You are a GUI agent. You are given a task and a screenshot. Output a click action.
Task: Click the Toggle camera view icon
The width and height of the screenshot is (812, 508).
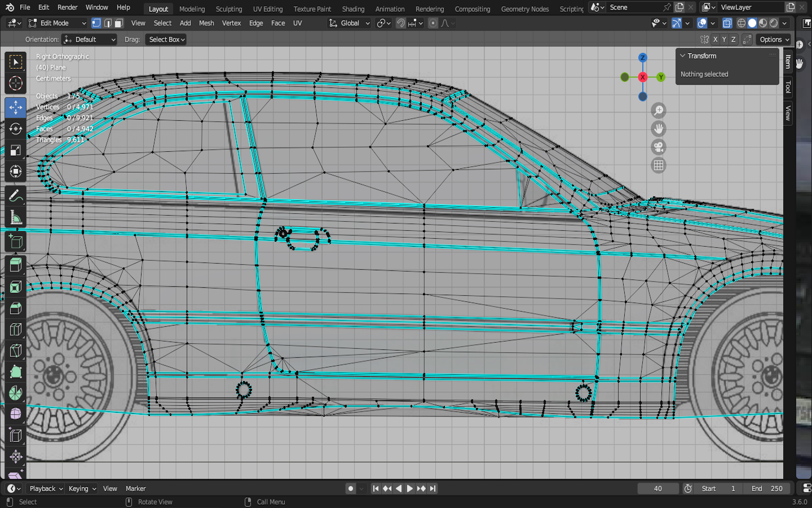(x=658, y=147)
